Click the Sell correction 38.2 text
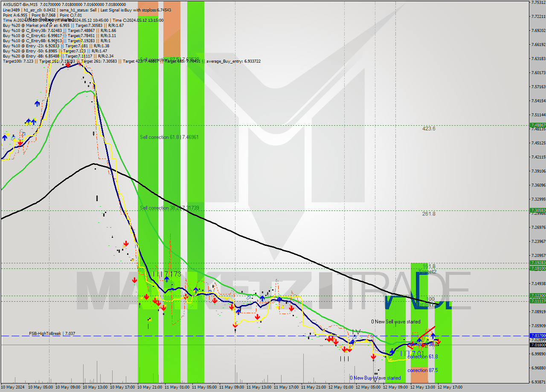 pyautogui.click(x=169, y=208)
